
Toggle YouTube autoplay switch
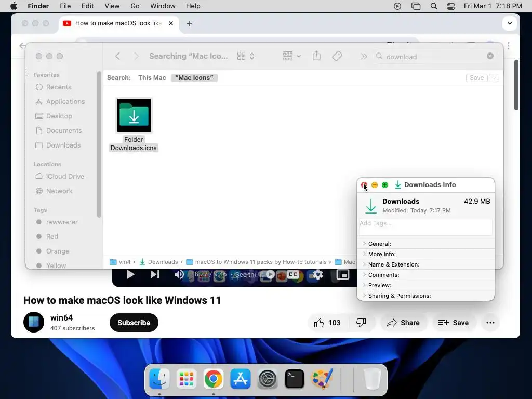[270, 274]
